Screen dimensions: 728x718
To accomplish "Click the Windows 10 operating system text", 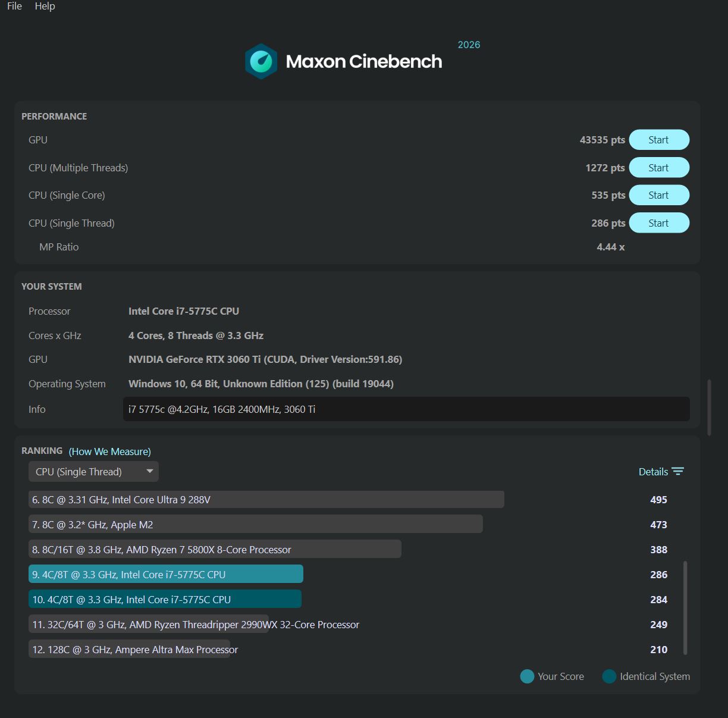I will (261, 384).
